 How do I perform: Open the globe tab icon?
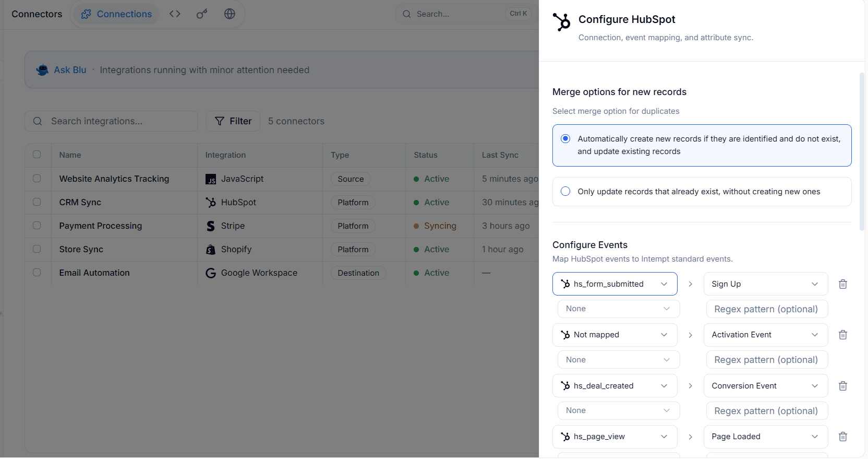[230, 14]
